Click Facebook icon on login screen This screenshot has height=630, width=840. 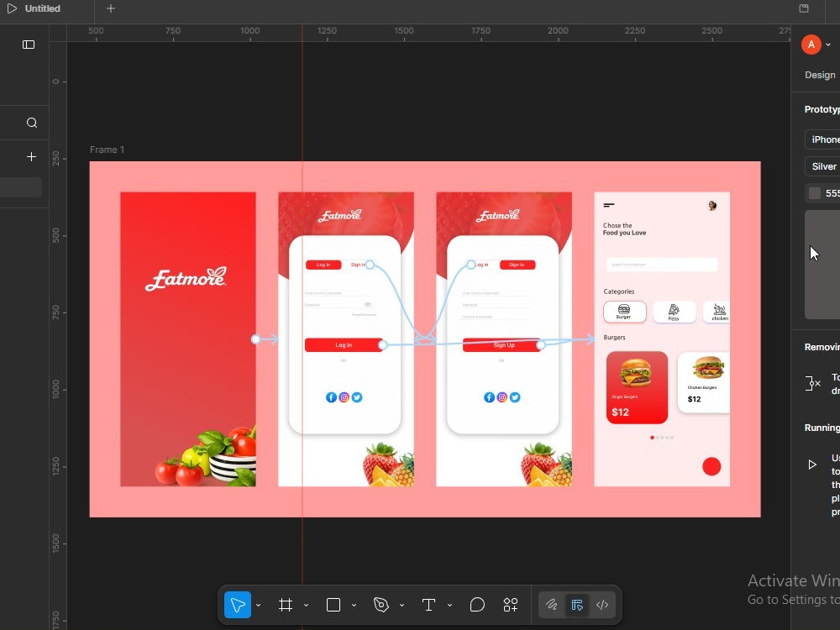pos(331,397)
